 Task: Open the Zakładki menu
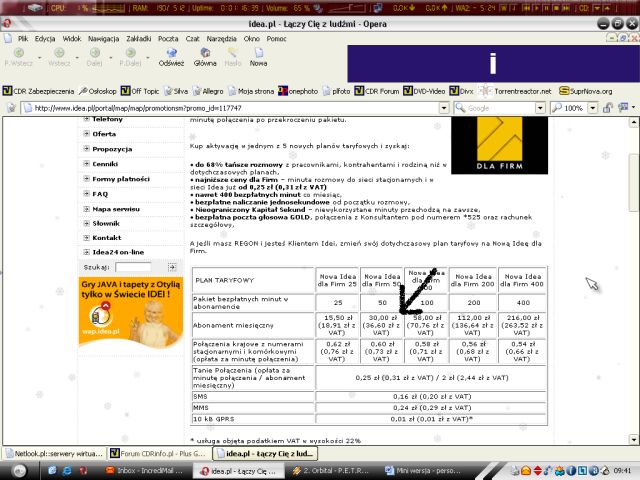click(138, 39)
